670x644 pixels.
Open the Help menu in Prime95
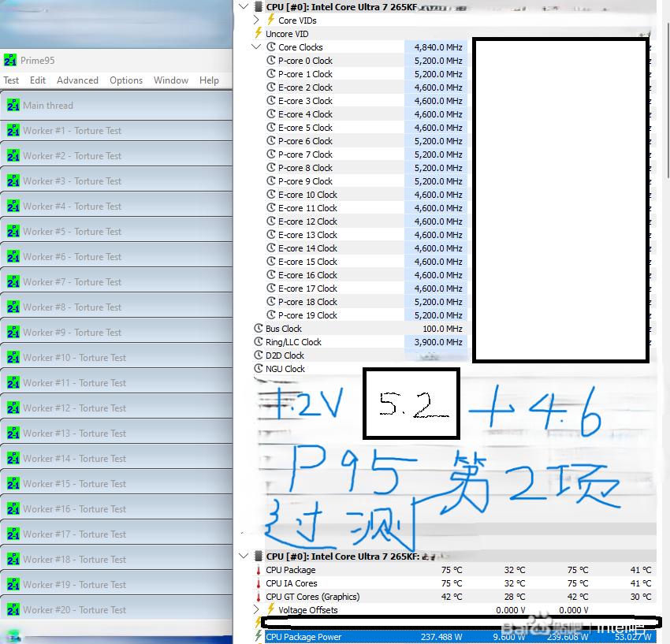209,80
